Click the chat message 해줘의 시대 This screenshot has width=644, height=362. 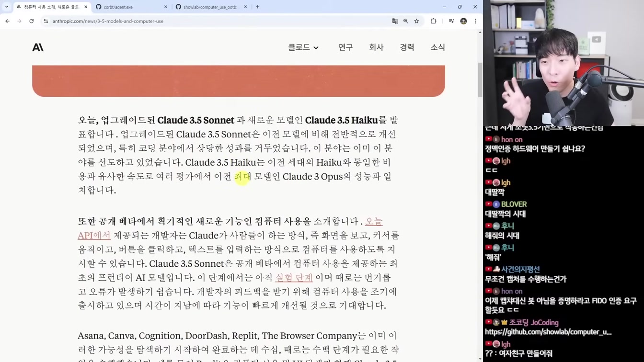point(502,236)
